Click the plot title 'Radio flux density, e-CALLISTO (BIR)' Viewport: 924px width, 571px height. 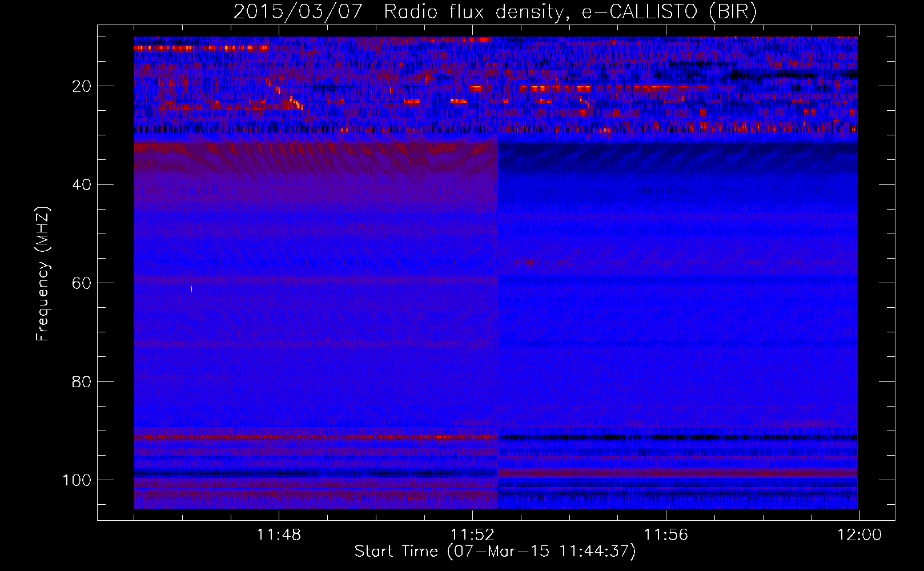570,12
